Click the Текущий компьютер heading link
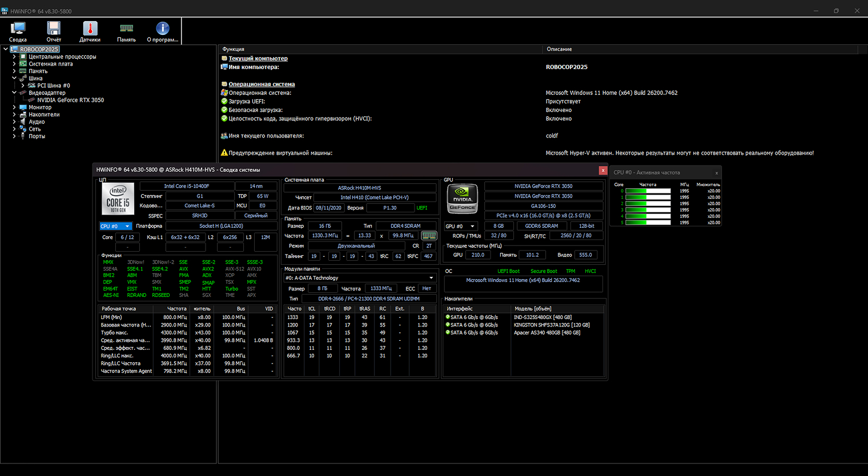The width and height of the screenshot is (868, 476). coord(258,58)
